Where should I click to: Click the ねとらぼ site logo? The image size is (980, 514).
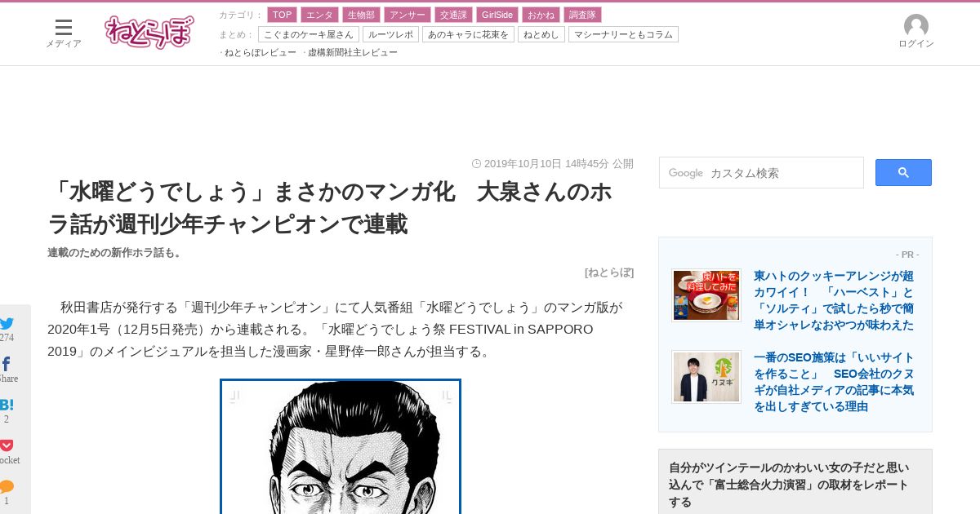coord(149,33)
